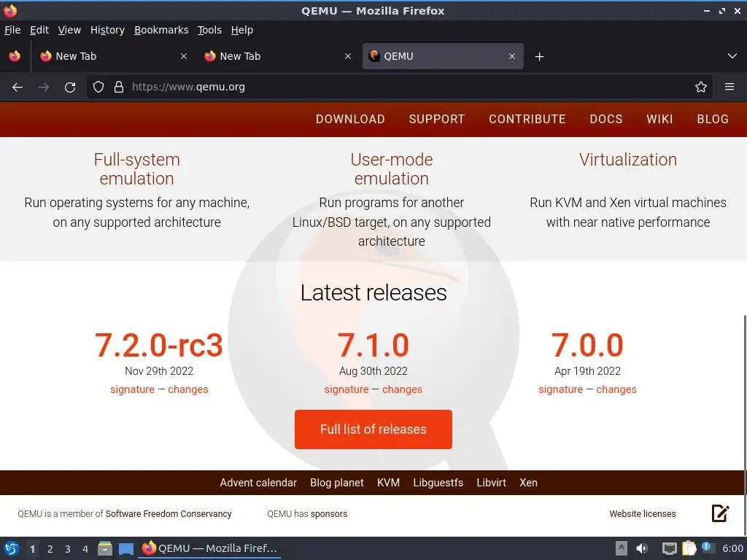747x560 pixels.
Task: Go back with the back arrow button
Action: click(x=18, y=87)
